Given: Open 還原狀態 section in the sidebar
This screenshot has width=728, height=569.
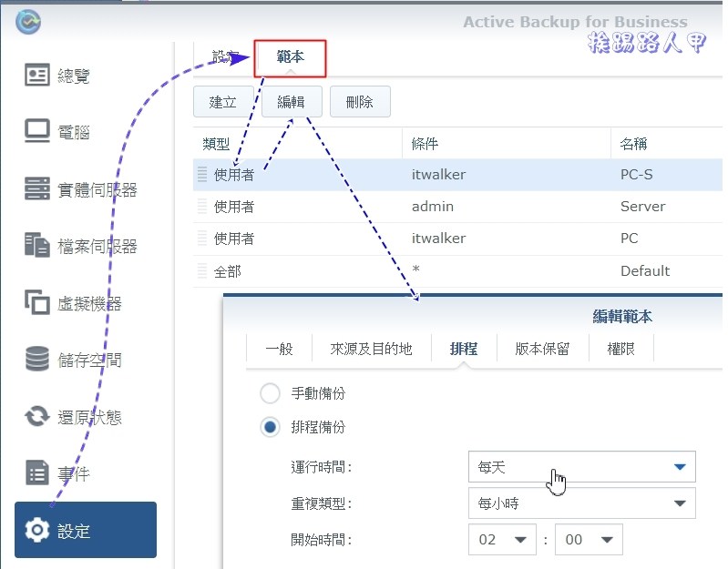Looking at the screenshot, I should click(89, 417).
